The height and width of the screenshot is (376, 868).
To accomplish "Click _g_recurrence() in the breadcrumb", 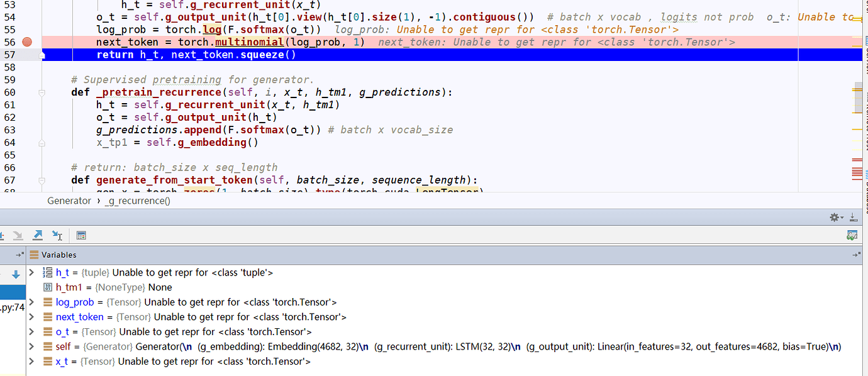I will click(137, 201).
